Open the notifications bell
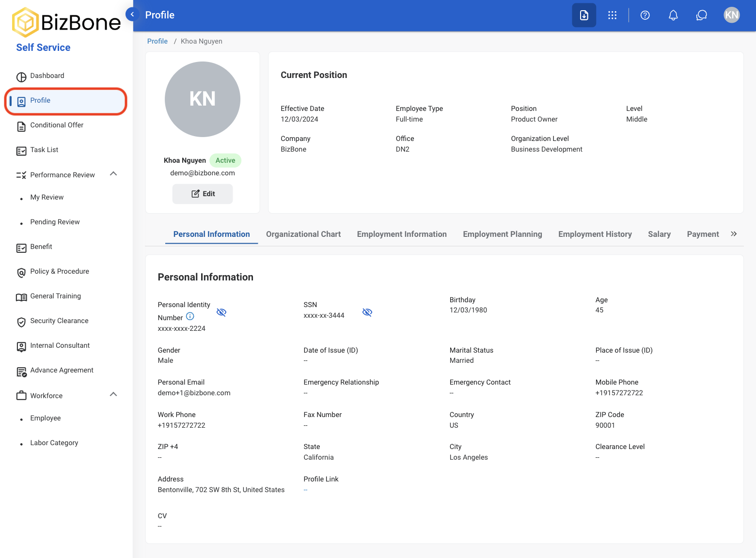Screen dimensions: 756x558 [x=673, y=15]
